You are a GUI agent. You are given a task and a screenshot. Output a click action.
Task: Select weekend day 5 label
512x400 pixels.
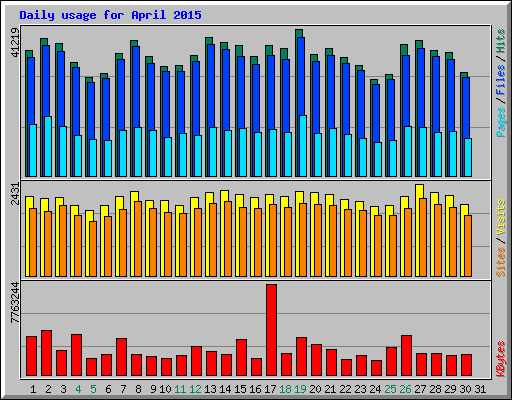click(x=93, y=389)
